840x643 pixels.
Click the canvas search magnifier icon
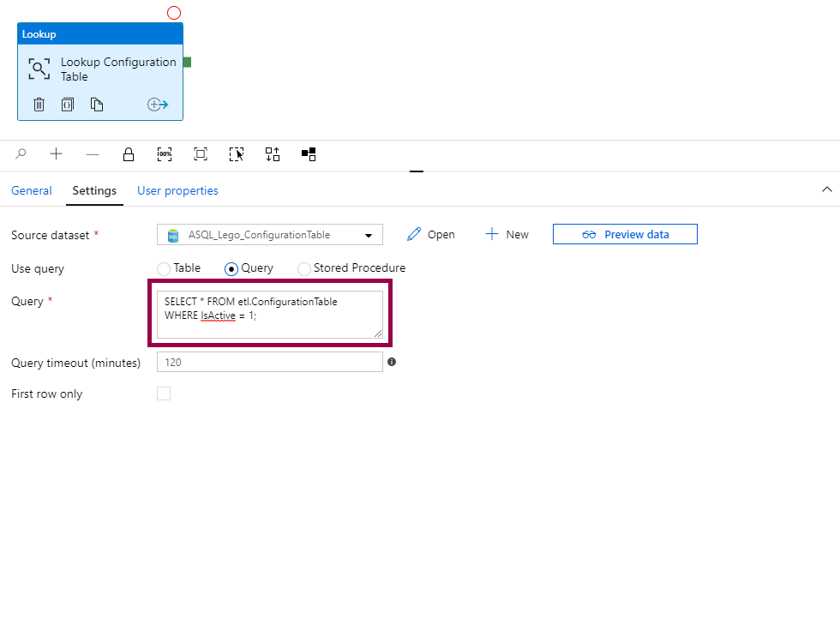[x=21, y=154]
